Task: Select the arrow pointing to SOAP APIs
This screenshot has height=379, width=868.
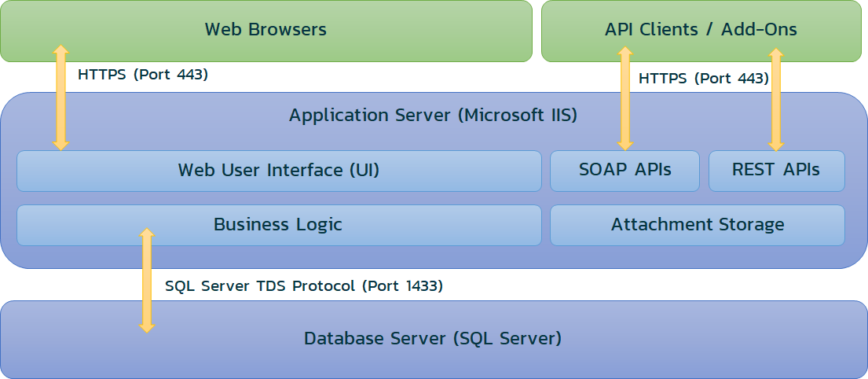Action: [625, 98]
